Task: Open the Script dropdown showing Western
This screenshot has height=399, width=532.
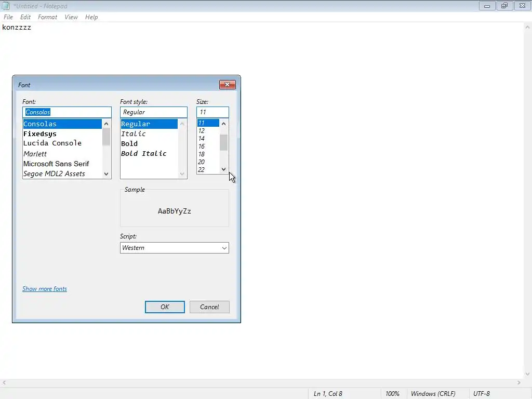Action: coord(175,248)
